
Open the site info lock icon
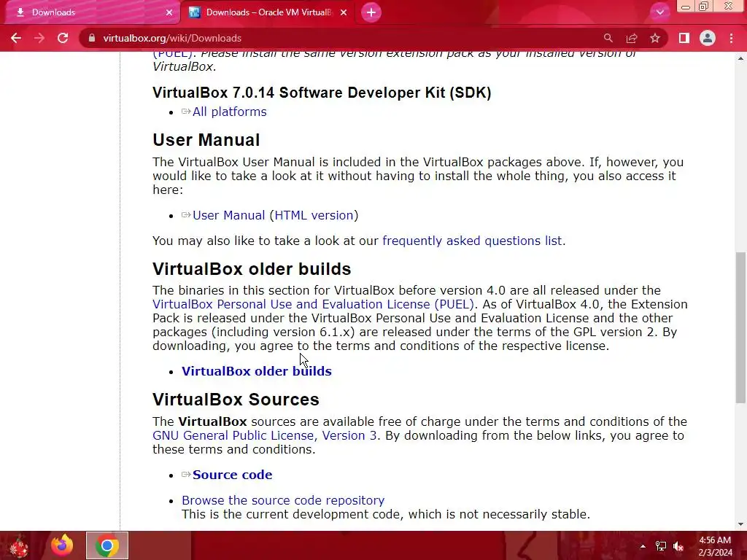[x=92, y=38]
